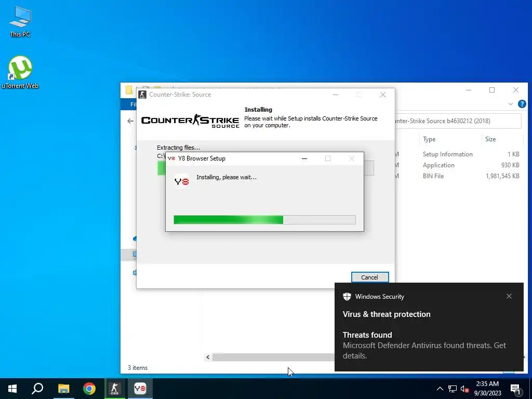This screenshot has width=532, height=399.
Task: Cancel the Counter-Strike Source installation
Action: (x=370, y=277)
